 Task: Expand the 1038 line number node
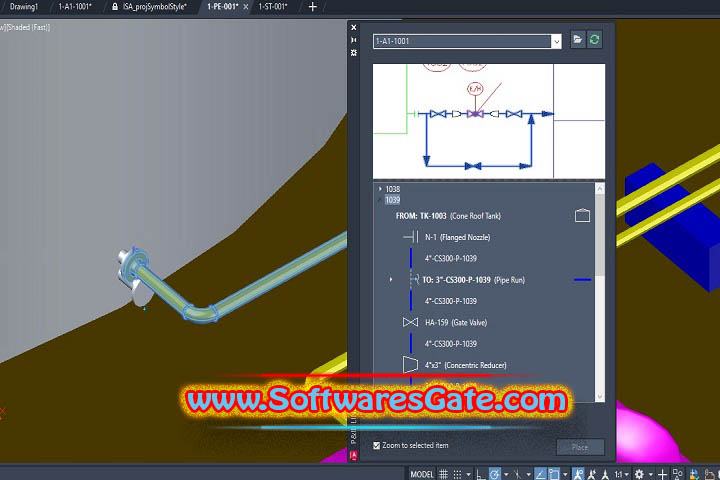(380, 189)
